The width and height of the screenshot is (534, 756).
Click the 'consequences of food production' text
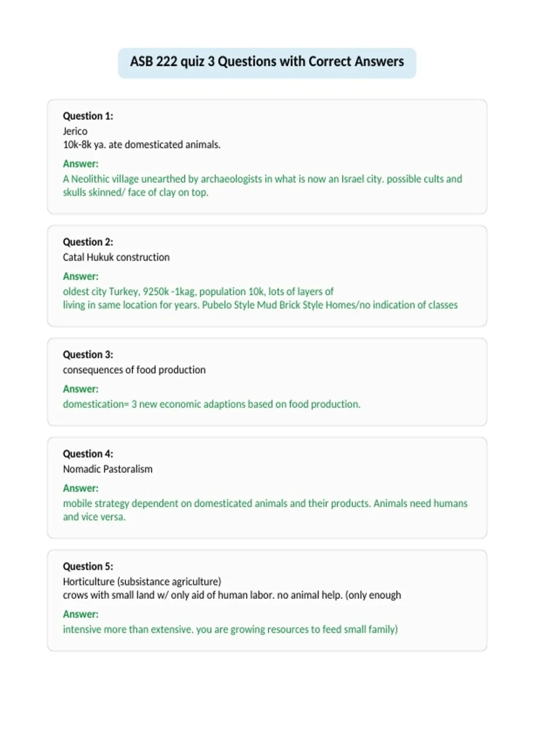click(134, 370)
